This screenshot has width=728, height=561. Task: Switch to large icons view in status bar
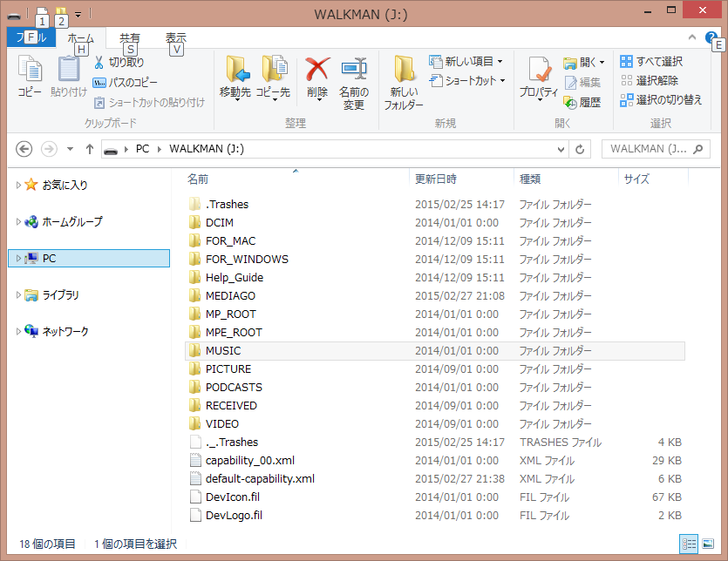pyautogui.click(x=708, y=544)
